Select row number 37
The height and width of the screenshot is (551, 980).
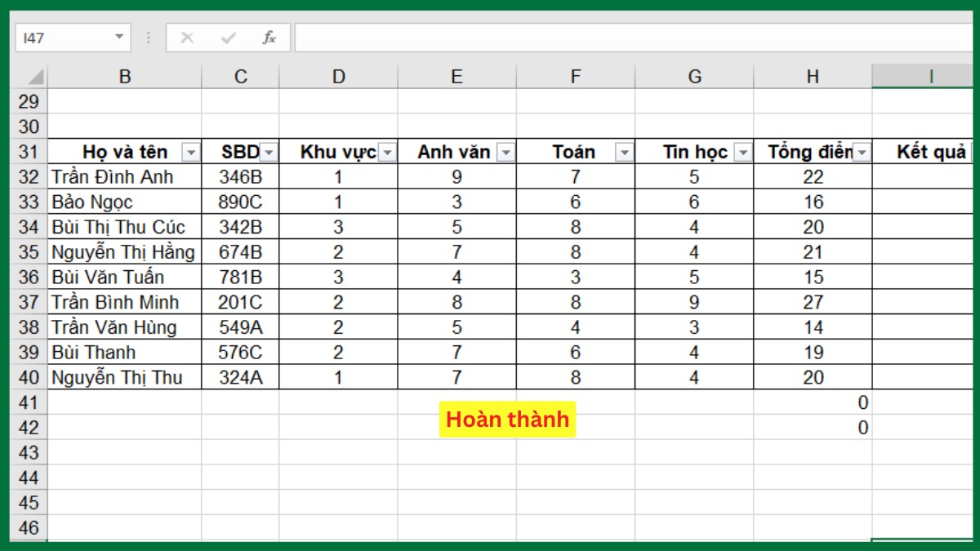[x=29, y=302]
